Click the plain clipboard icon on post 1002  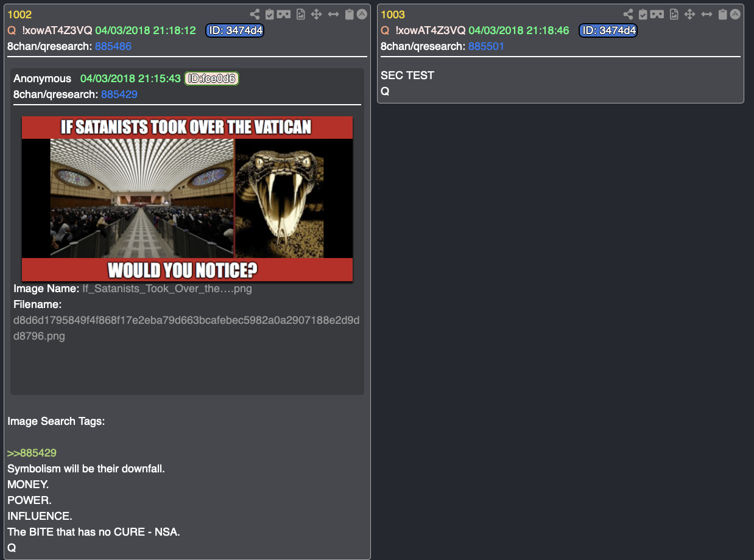coord(349,14)
